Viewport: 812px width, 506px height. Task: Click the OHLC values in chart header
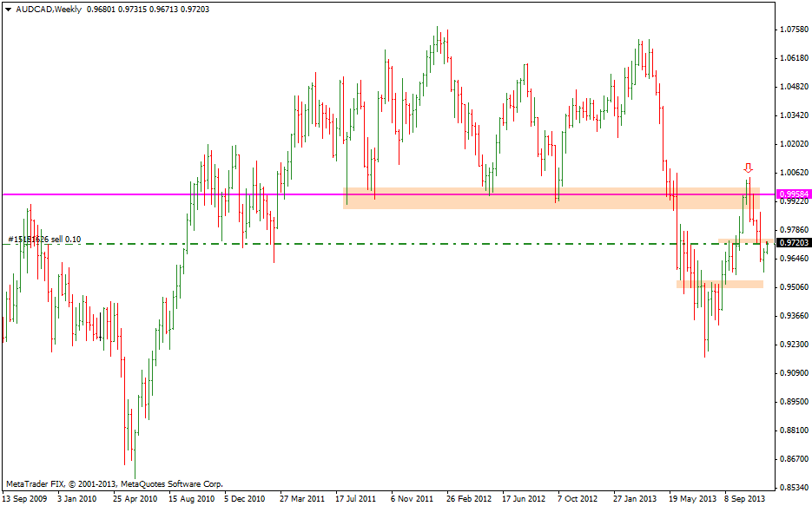click(x=148, y=9)
